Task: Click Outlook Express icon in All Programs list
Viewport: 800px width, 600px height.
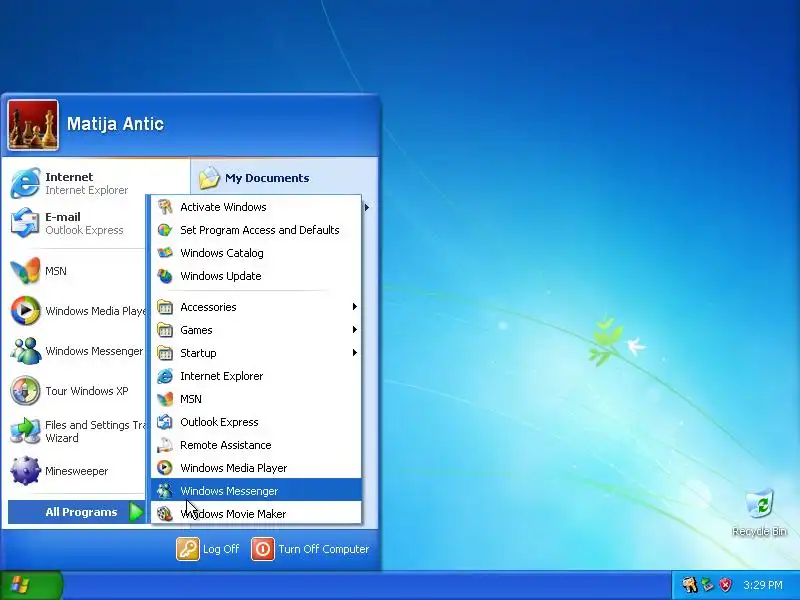Action: tap(165, 422)
